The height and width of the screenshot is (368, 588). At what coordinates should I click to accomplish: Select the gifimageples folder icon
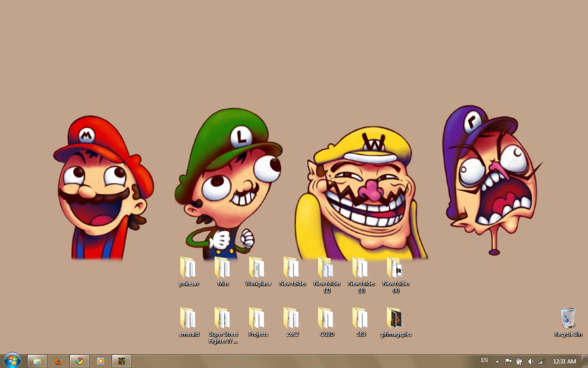[396, 318]
